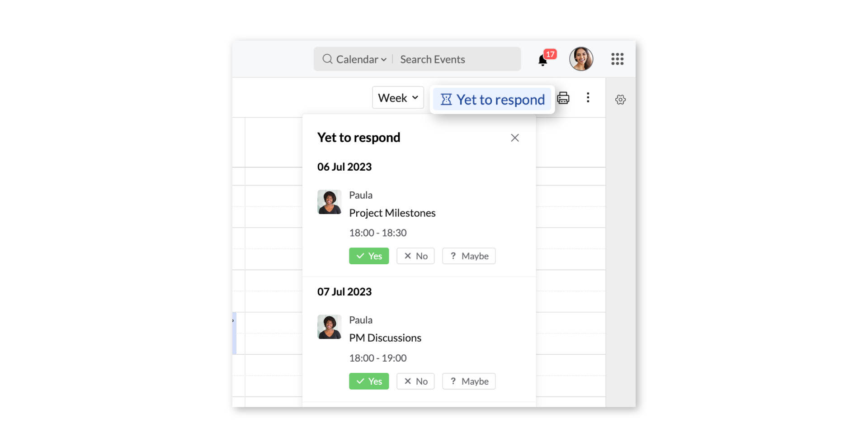The width and height of the screenshot is (868, 448).
Task: Open the vertical three-dot more options menu
Action: tap(588, 98)
